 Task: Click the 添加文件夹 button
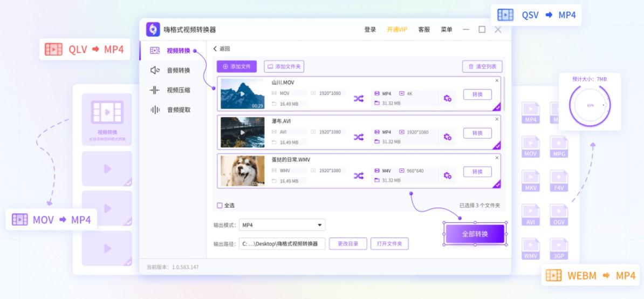(x=284, y=66)
